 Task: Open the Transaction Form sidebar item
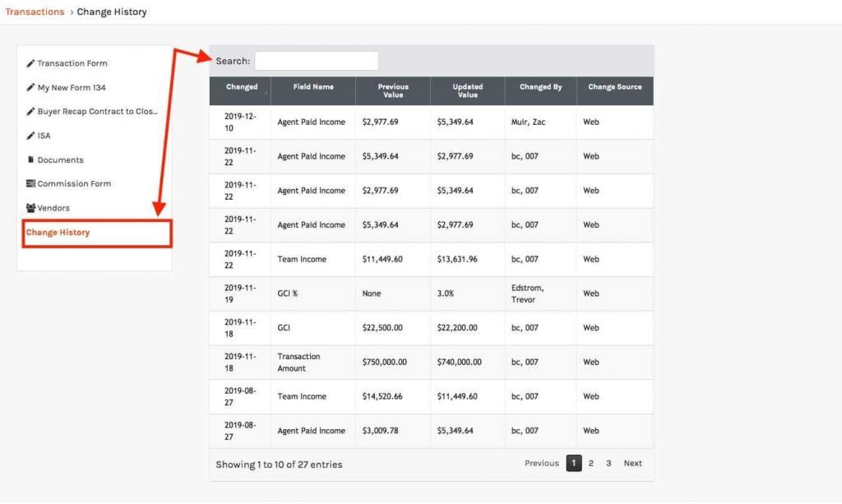pyautogui.click(x=72, y=63)
